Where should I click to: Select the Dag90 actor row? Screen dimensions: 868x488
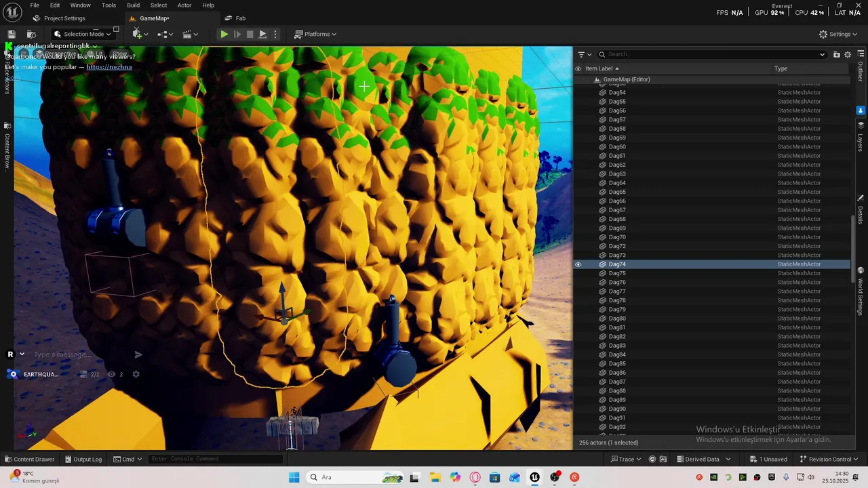coord(711,409)
